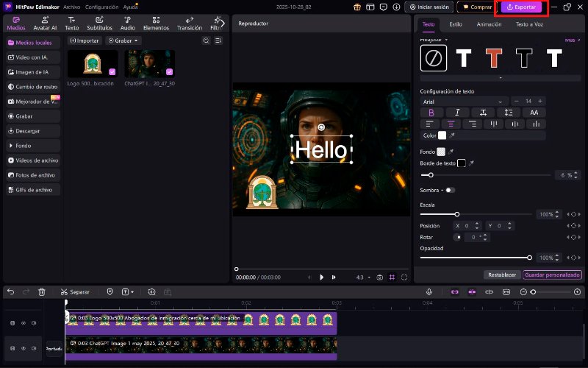The image size is (588, 368).
Task: Open the Archivo menu
Action: [71, 7]
